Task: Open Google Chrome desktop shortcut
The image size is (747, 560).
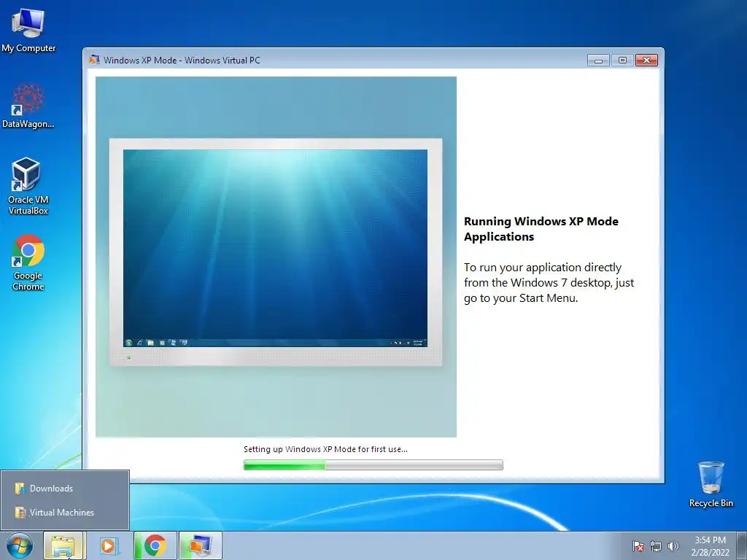Action: coord(28,262)
